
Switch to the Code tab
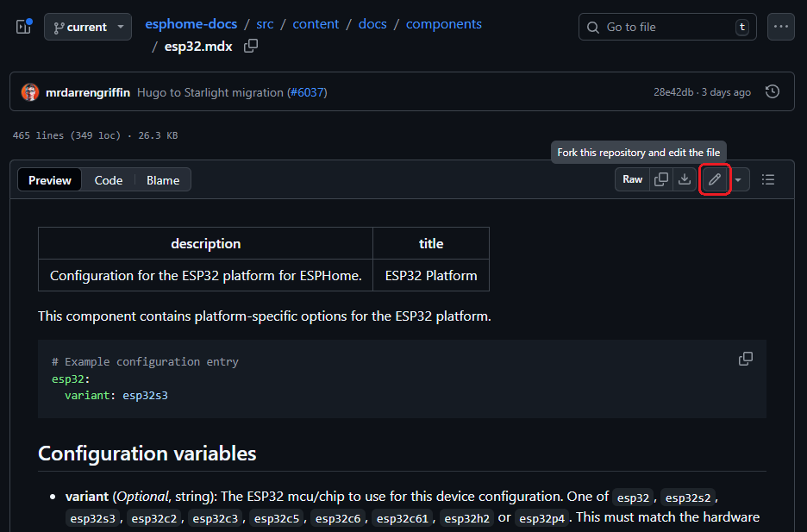tap(108, 180)
